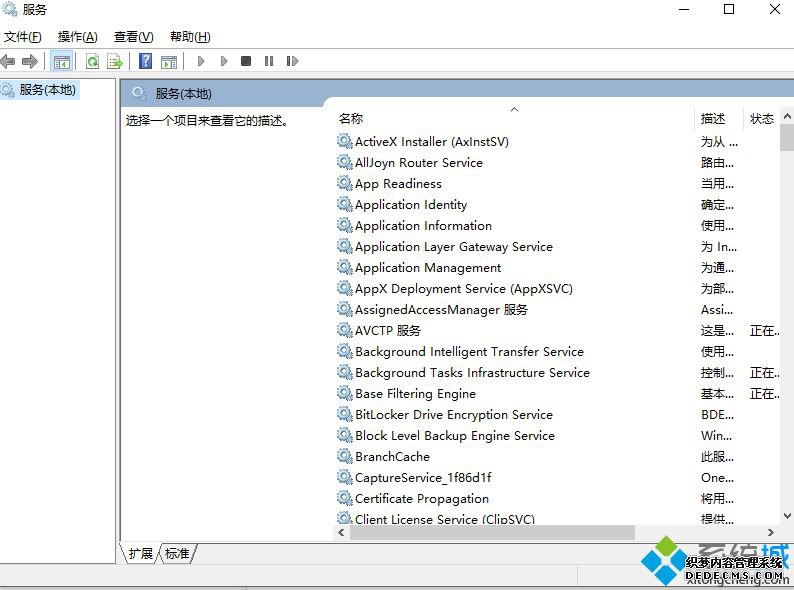This screenshot has height=590, width=794.
Task: Select the AVCTP 服务 row
Action: pos(388,331)
